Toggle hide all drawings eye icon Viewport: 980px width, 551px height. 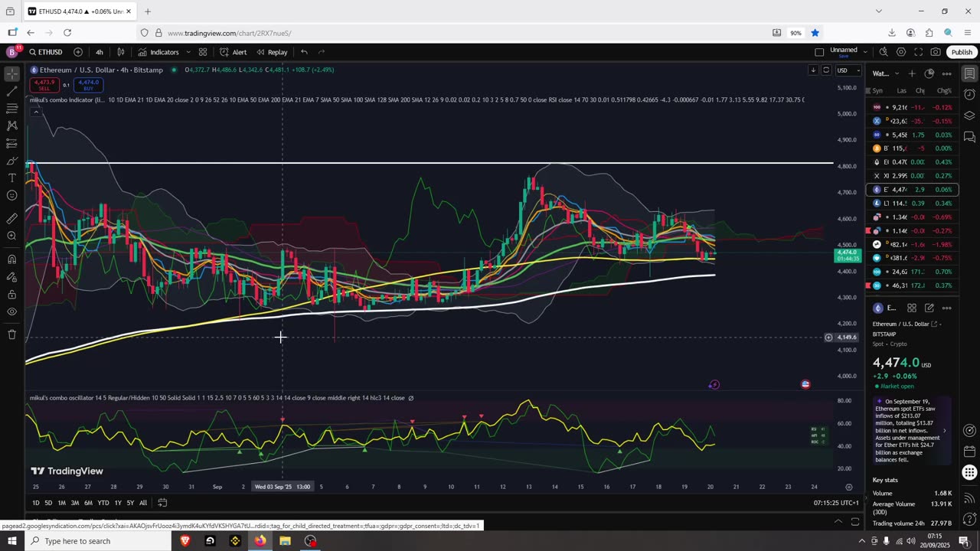tap(11, 311)
